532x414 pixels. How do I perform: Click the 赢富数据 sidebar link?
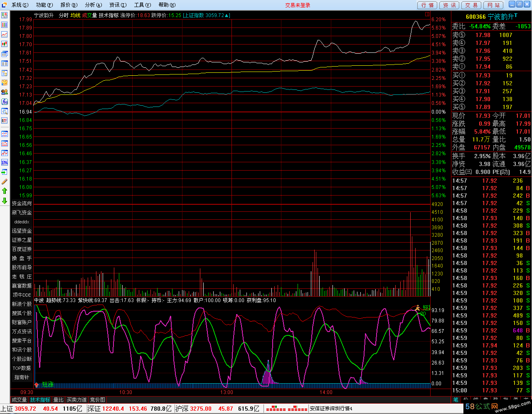tap(22, 286)
